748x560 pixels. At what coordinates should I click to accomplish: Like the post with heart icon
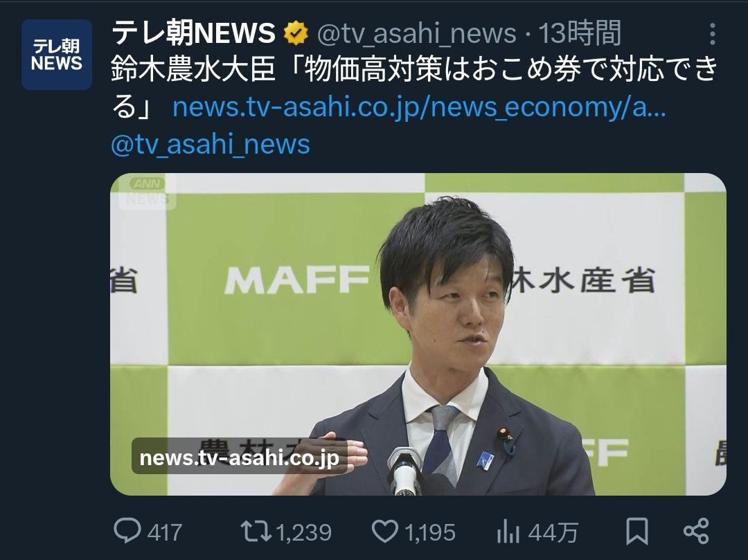(x=385, y=531)
